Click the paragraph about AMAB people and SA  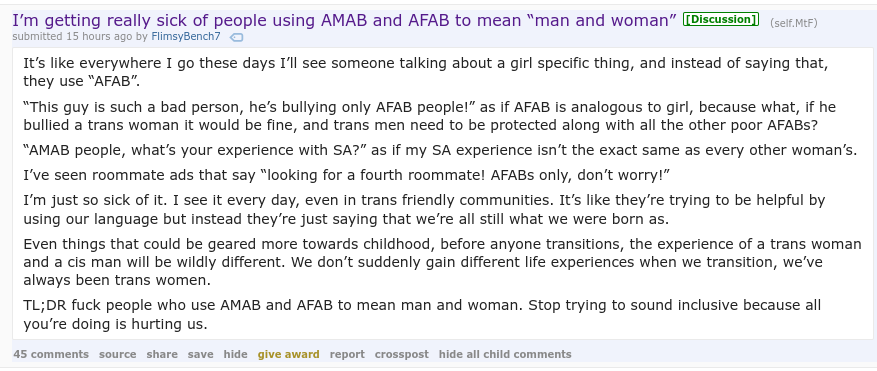pyautogui.click(x=440, y=150)
